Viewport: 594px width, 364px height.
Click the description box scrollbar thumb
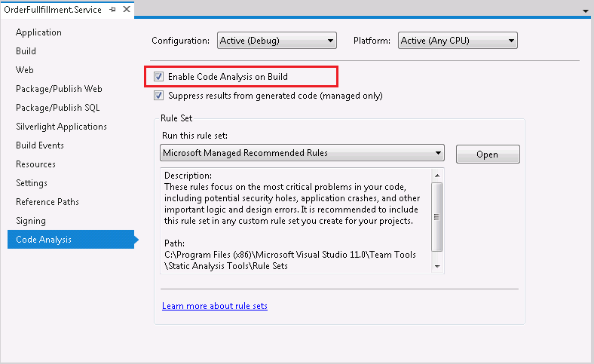[x=437, y=217]
